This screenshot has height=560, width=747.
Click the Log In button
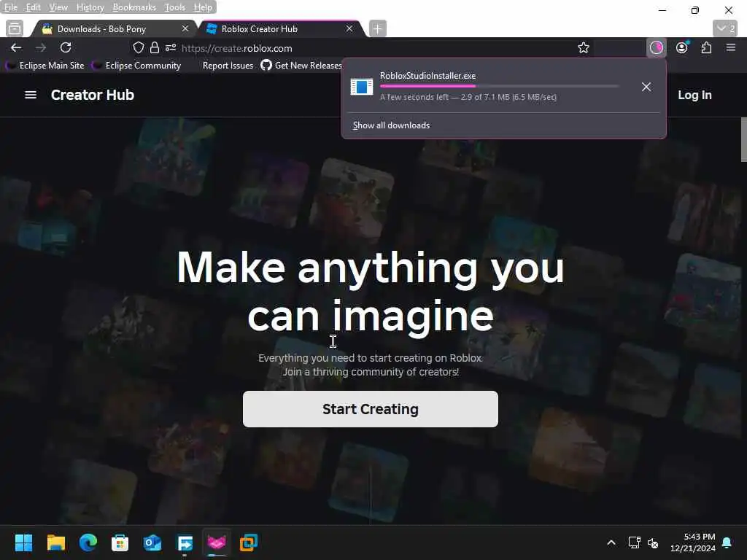pos(694,95)
